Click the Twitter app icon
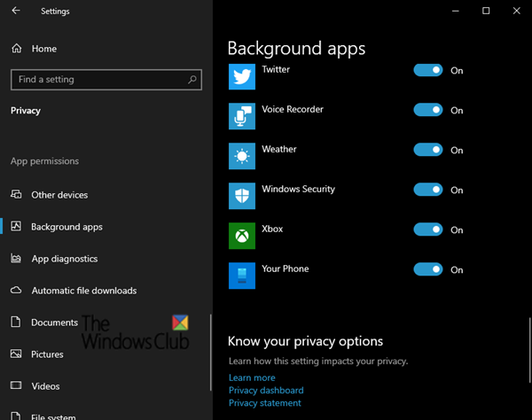 tap(242, 77)
